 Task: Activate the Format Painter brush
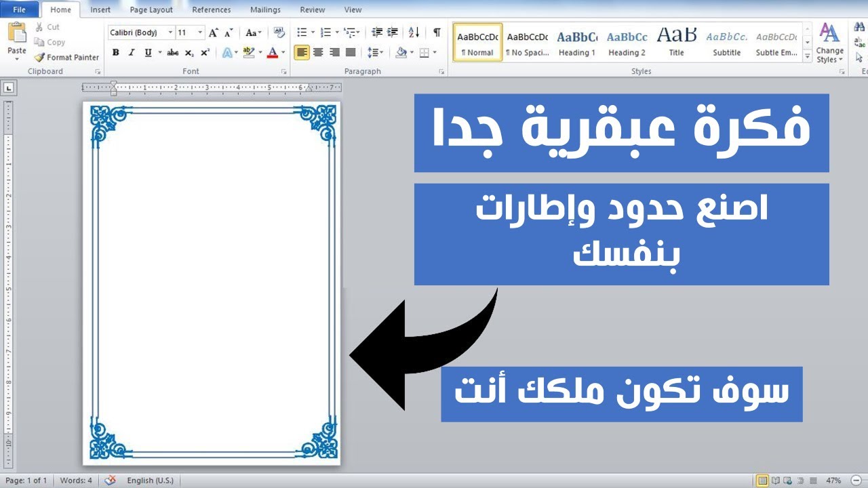(x=66, y=58)
